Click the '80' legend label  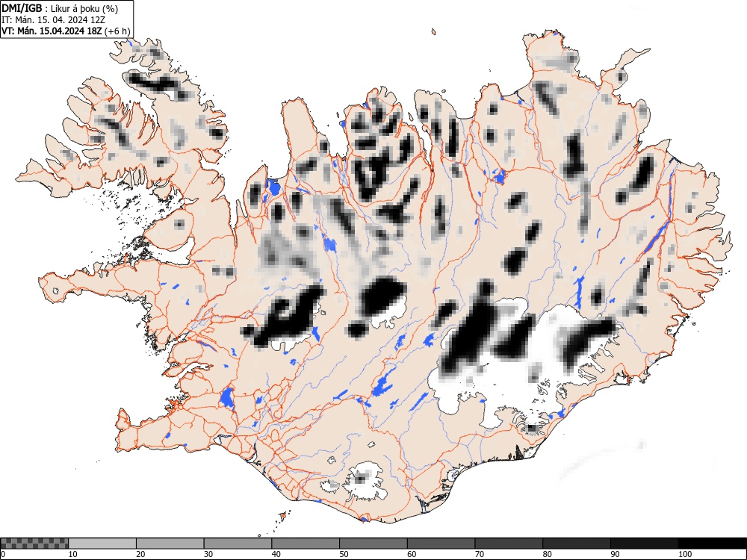click(x=547, y=554)
